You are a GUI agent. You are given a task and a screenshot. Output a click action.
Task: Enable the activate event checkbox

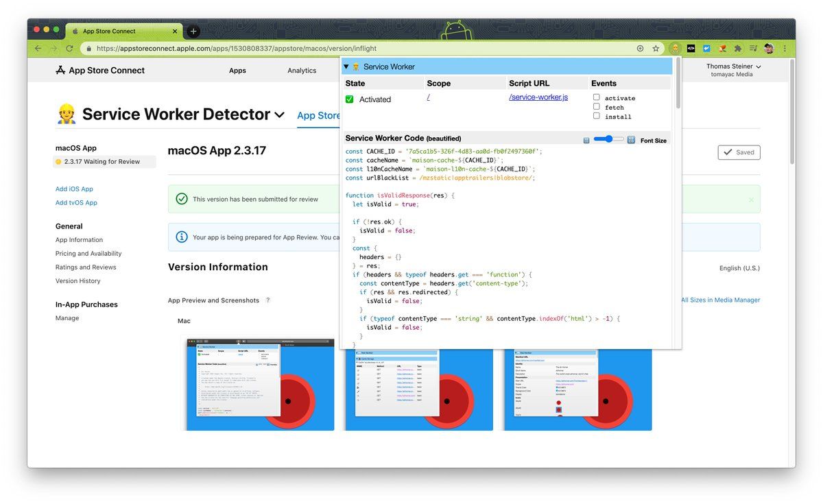tap(596, 97)
